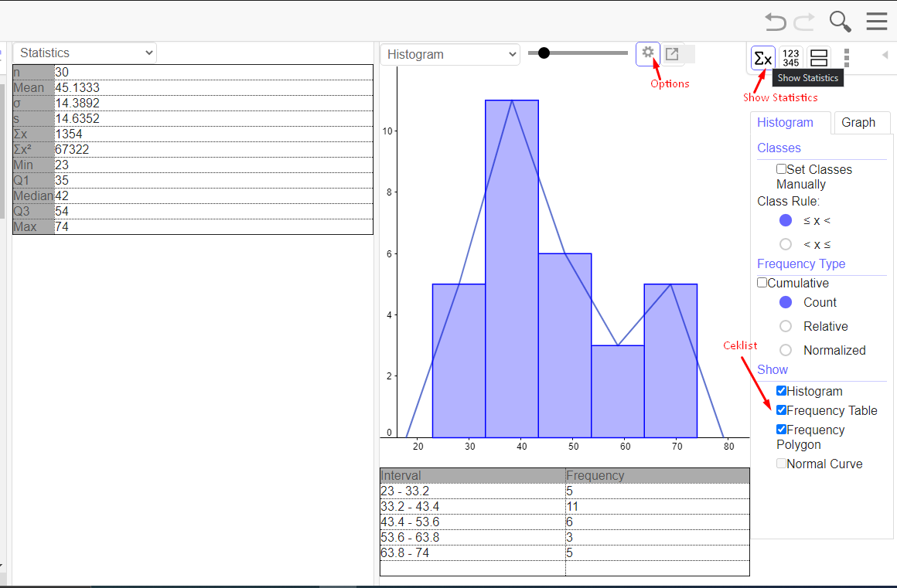
Task: Check Set Classes Manually
Action: pyautogui.click(x=781, y=168)
